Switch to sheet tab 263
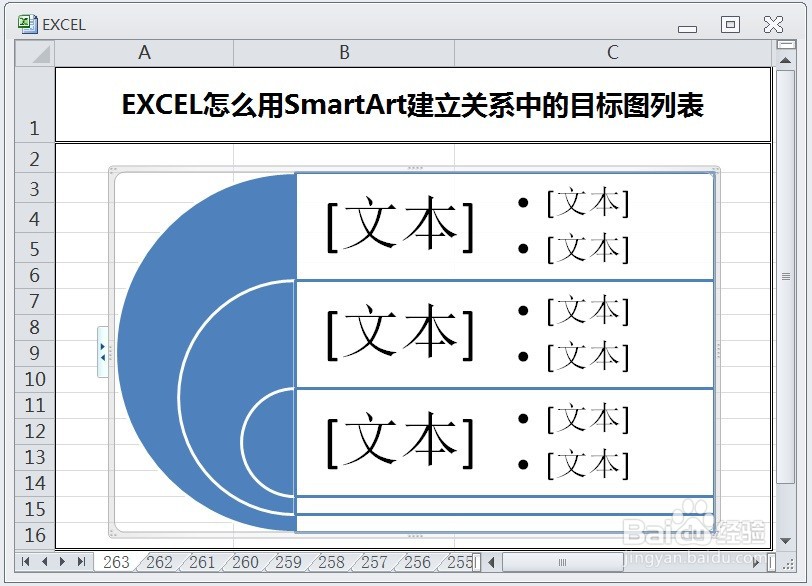The image size is (812, 586). 116,562
